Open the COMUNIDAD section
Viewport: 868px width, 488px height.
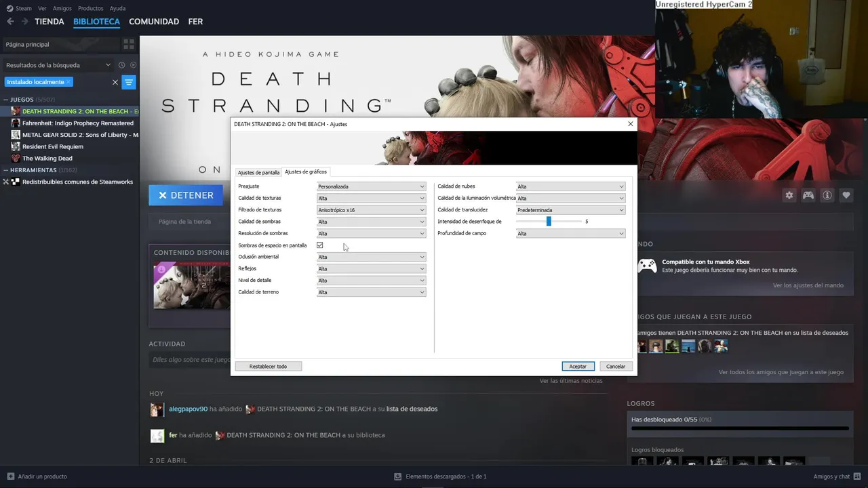point(154,22)
